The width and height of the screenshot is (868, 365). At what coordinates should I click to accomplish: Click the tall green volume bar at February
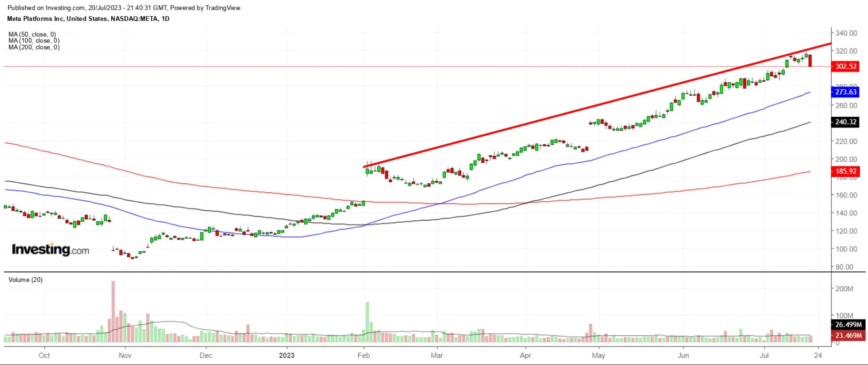367,322
